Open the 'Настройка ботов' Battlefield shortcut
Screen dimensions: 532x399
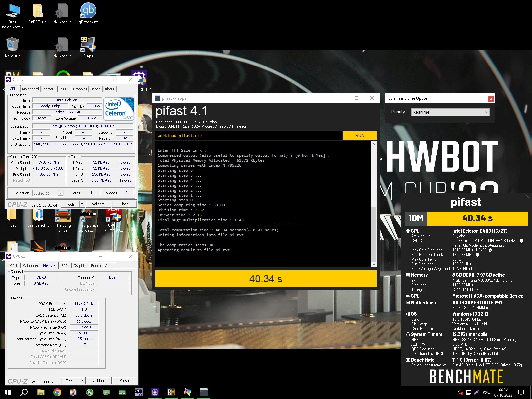88,221
